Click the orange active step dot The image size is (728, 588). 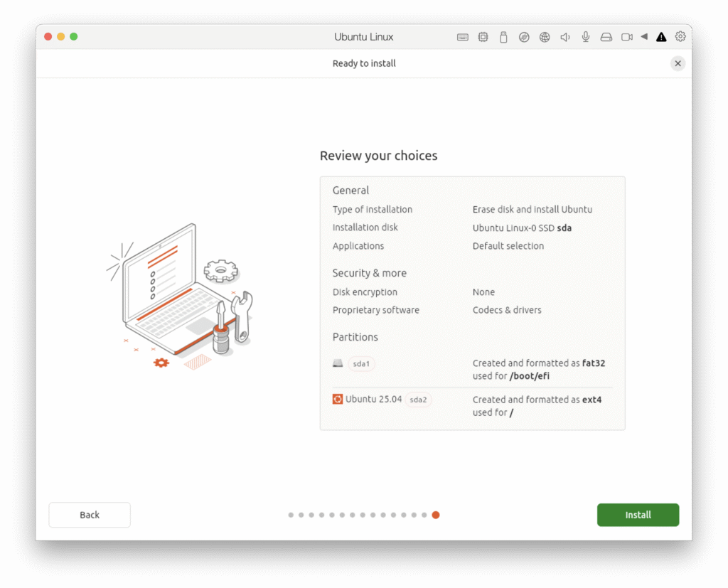(436, 515)
